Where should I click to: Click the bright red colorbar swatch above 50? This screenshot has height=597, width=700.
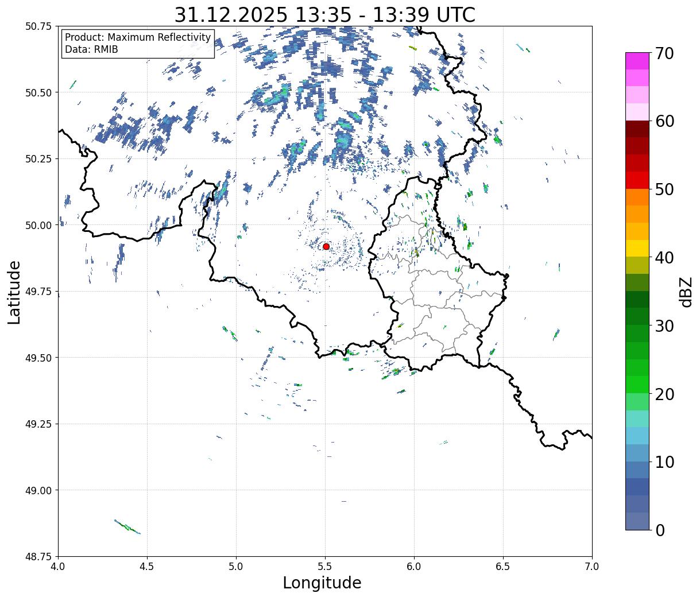pos(637,180)
